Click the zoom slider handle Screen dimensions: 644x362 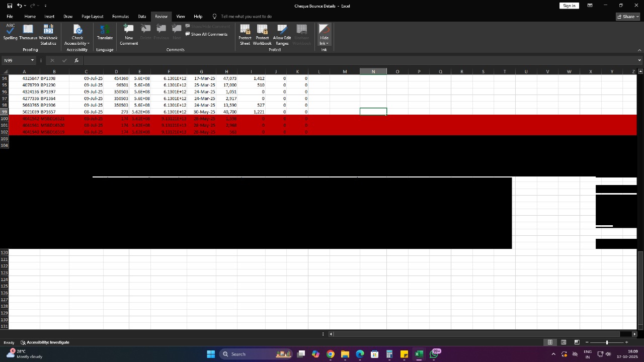coord(607,342)
